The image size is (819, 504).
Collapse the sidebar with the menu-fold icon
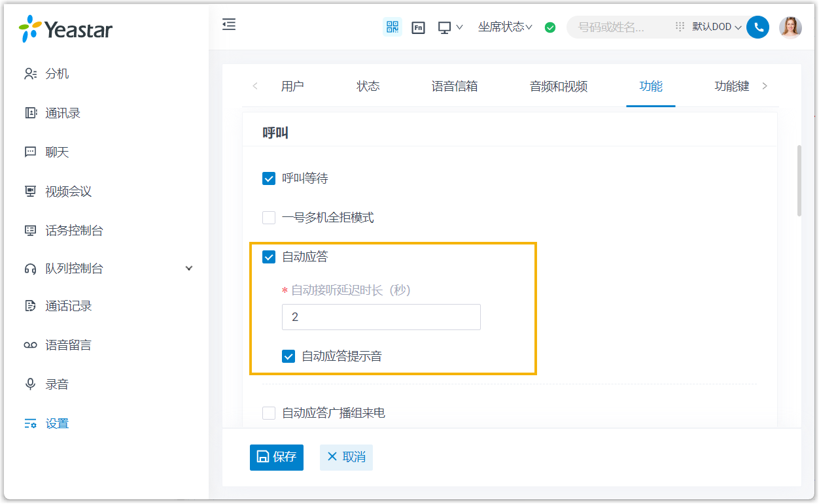[228, 25]
